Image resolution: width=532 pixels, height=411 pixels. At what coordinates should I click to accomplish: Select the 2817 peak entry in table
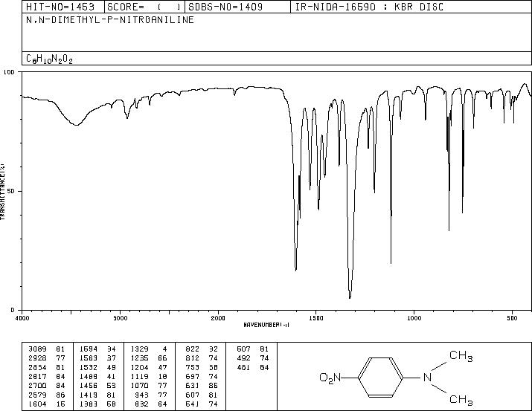46,376
